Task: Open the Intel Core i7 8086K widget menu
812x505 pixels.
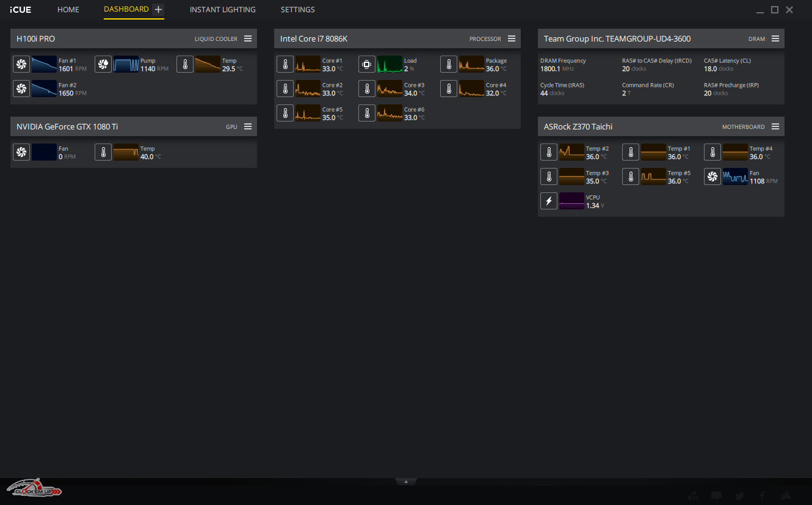Action: 512,38
